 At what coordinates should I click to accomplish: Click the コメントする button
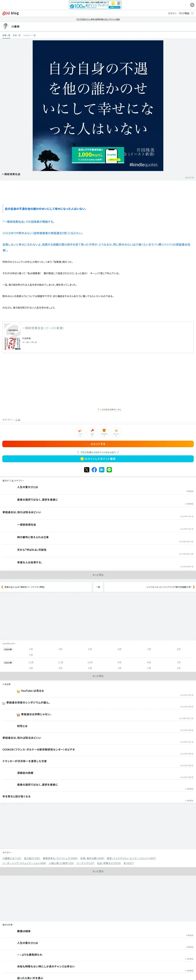pyautogui.click(x=98, y=444)
